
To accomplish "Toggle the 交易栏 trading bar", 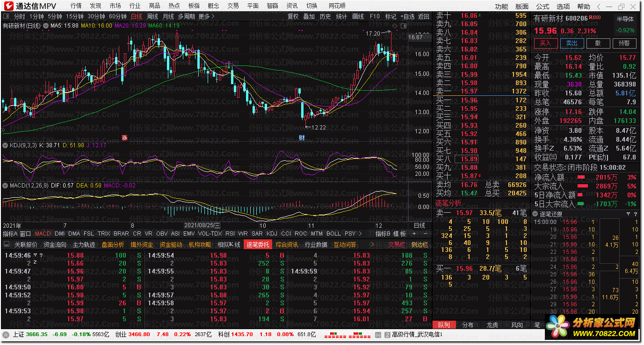I will (x=397, y=244).
